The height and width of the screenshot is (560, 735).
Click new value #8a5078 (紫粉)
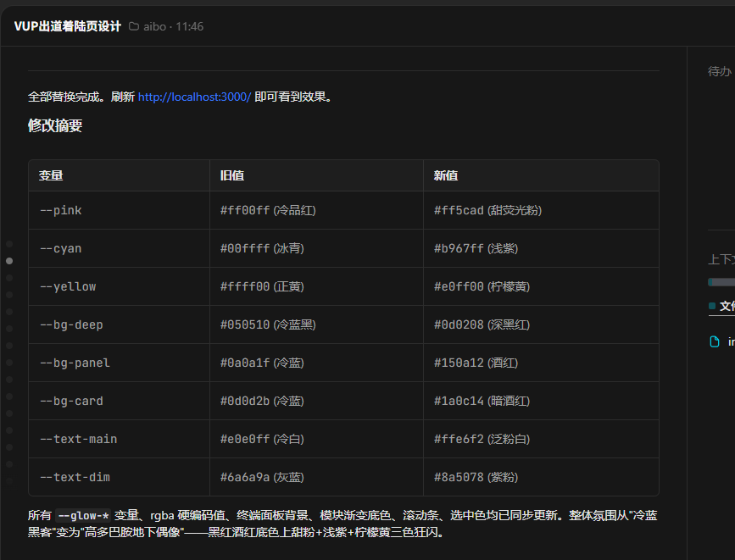[x=476, y=477]
